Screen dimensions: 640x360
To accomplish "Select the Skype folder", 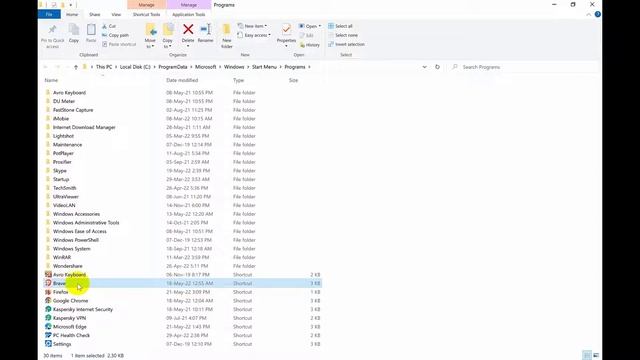I will click(x=60, y=171).
